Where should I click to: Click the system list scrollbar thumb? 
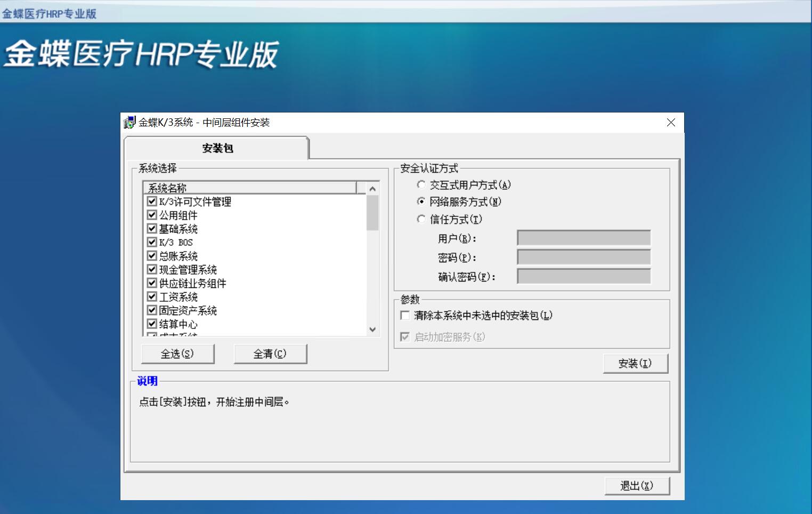pos(372,213)
